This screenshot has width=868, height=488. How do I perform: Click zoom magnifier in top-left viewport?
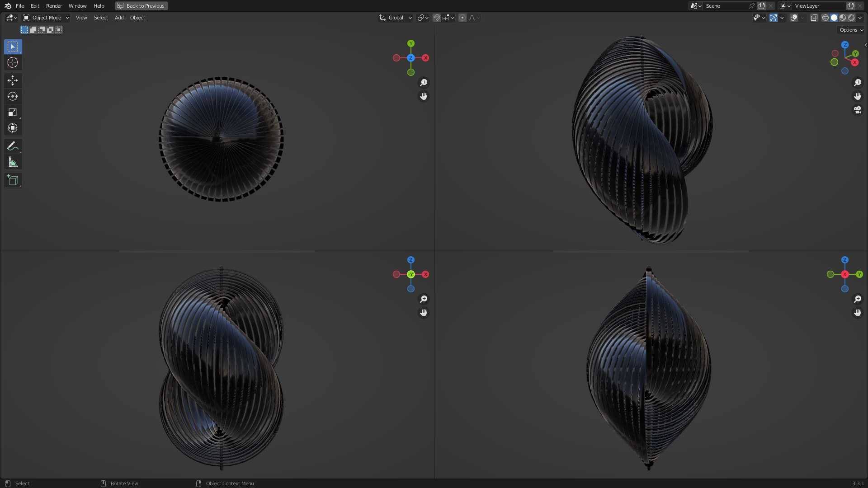pyautogui.click(x=424, y=83)
